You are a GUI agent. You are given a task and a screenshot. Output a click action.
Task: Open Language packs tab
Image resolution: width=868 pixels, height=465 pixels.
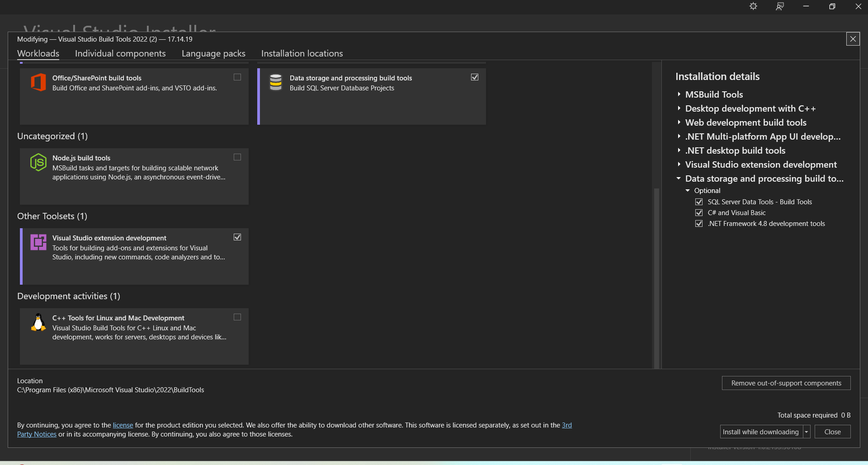point(213,53)
